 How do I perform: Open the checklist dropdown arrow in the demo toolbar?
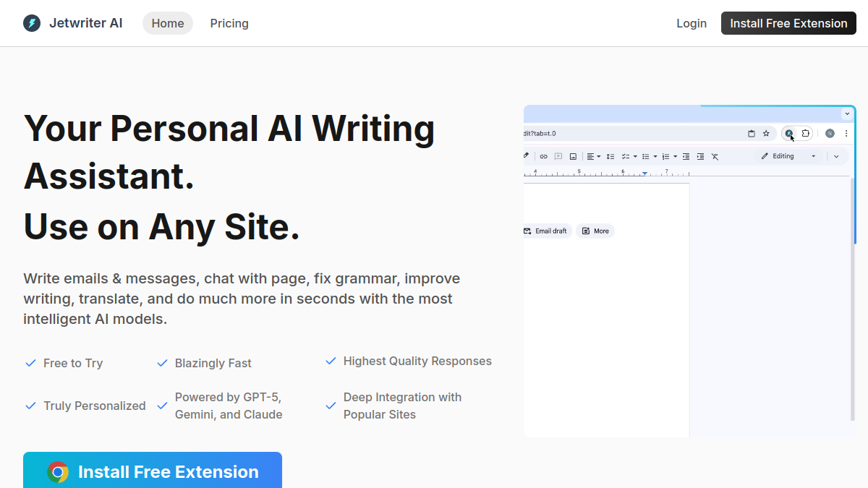pos(635,156)
